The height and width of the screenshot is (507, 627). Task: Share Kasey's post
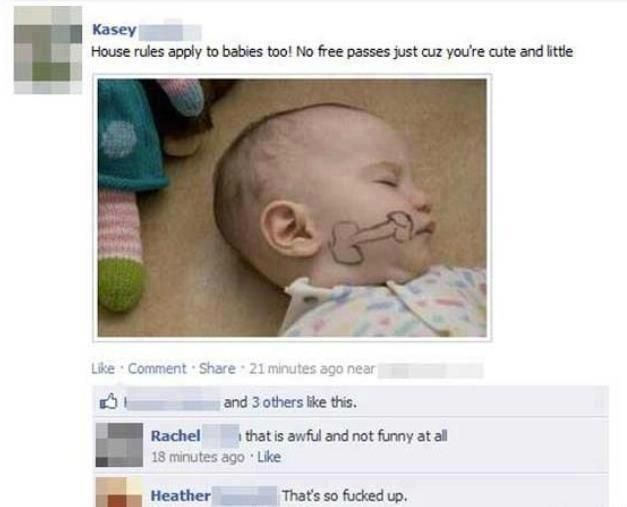[217, 368]
